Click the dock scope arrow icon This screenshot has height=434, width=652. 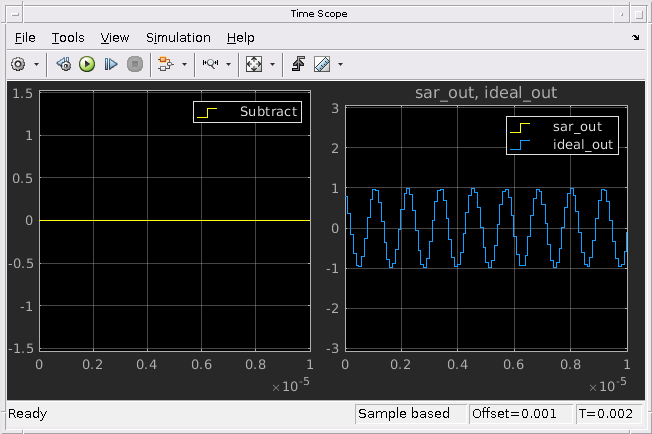[635, 38]
